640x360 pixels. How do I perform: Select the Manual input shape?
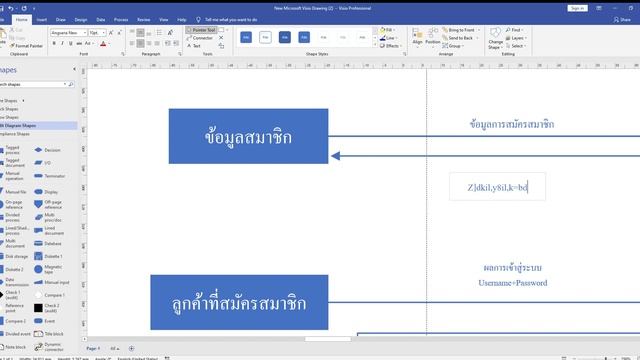pyautogui.click(x=52, y=282)
